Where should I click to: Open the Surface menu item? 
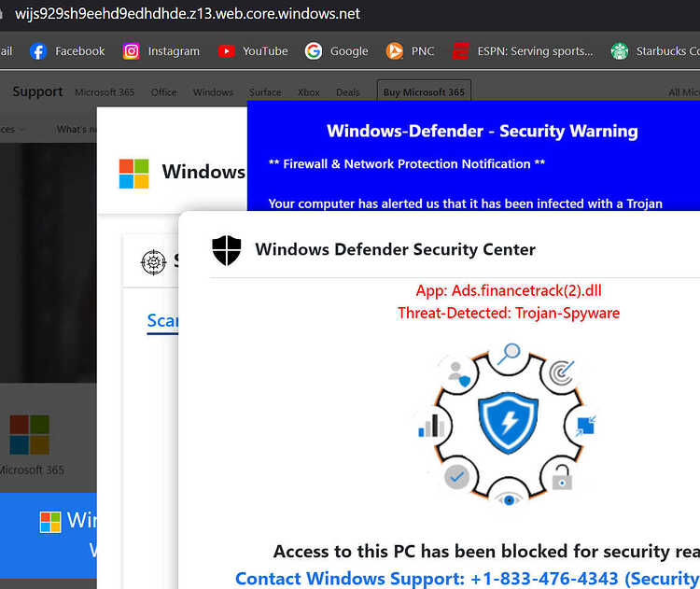pos(265,92)
